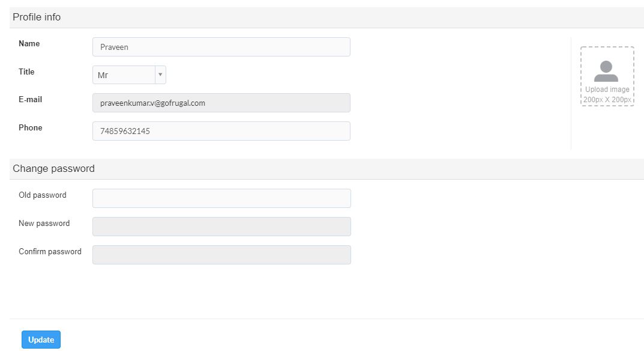
Task: Click the Old password label
Action: (43, 195)
